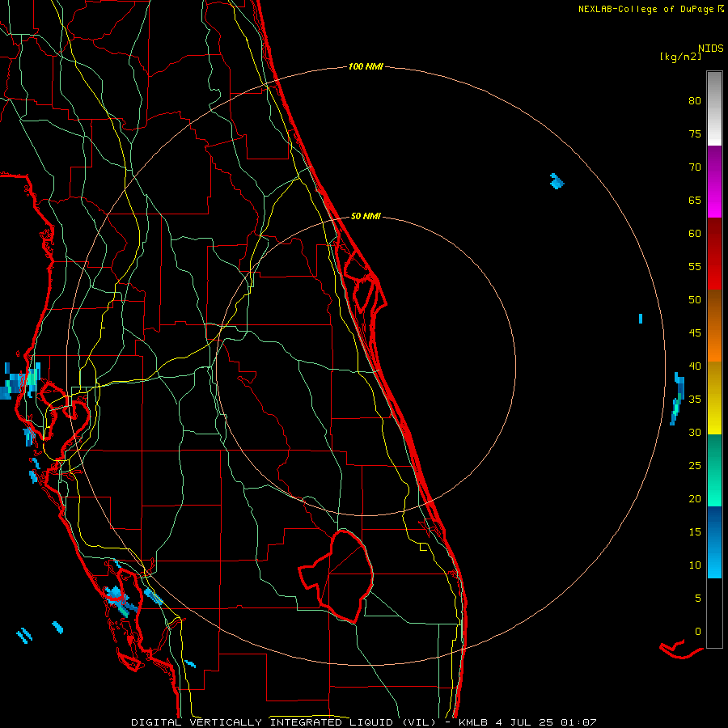Click the magenta section of the VIL color scale
Screen dimensions: 728x728
click(714, 181)
